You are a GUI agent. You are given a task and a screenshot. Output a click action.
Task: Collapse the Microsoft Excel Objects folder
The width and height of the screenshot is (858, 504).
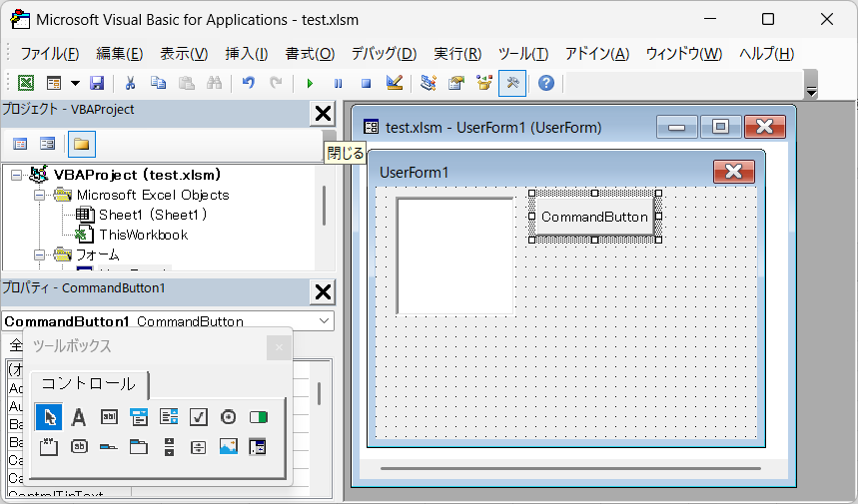(x=39, y=196)
